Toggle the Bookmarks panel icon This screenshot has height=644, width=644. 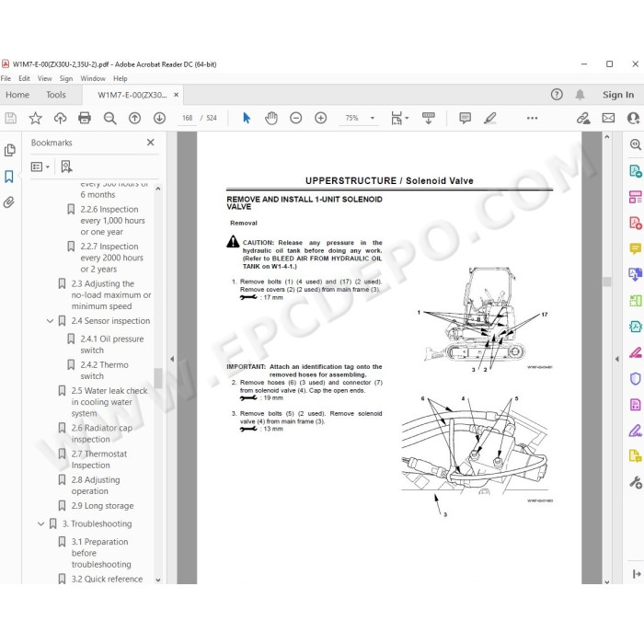(9, 177)
